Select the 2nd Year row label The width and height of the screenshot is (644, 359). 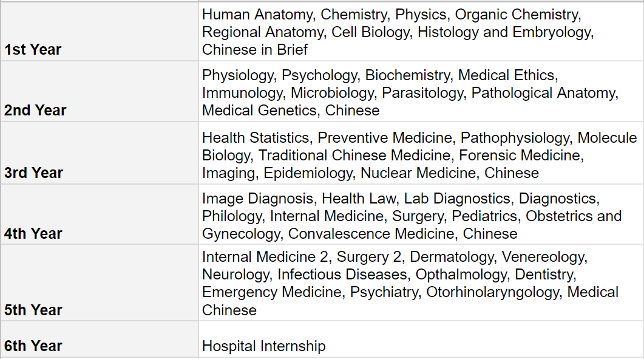click(x=35, y=111)
